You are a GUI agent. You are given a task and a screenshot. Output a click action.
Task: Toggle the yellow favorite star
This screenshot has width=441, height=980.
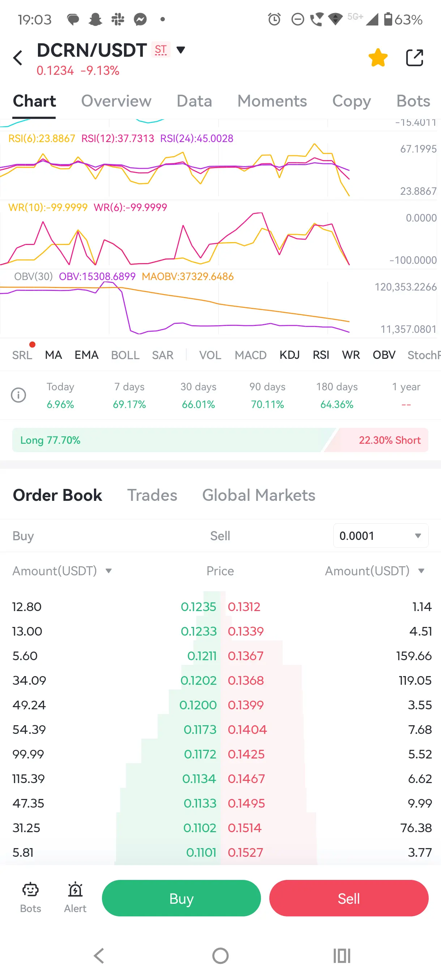[378, 58]
